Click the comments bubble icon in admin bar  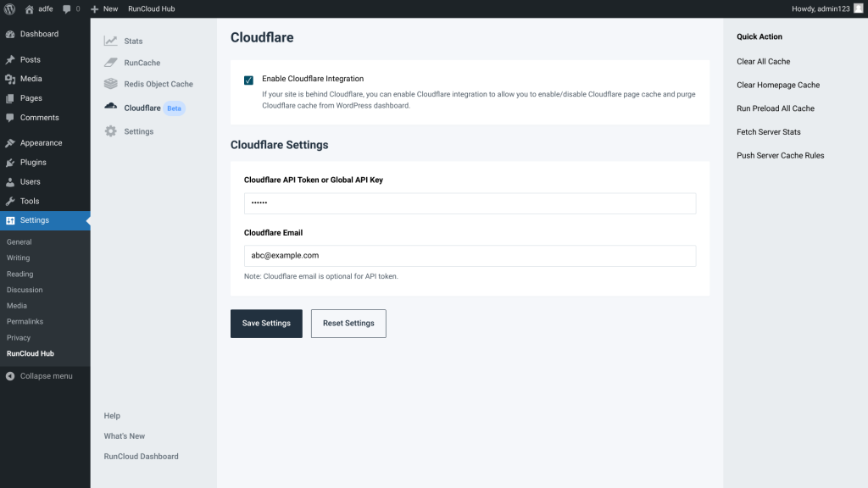pos(67,8)
